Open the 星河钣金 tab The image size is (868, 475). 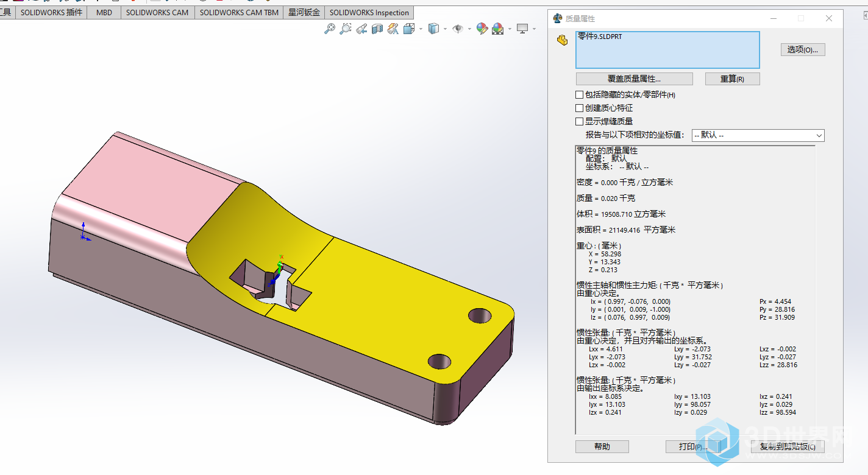click(x=304, y=12)
